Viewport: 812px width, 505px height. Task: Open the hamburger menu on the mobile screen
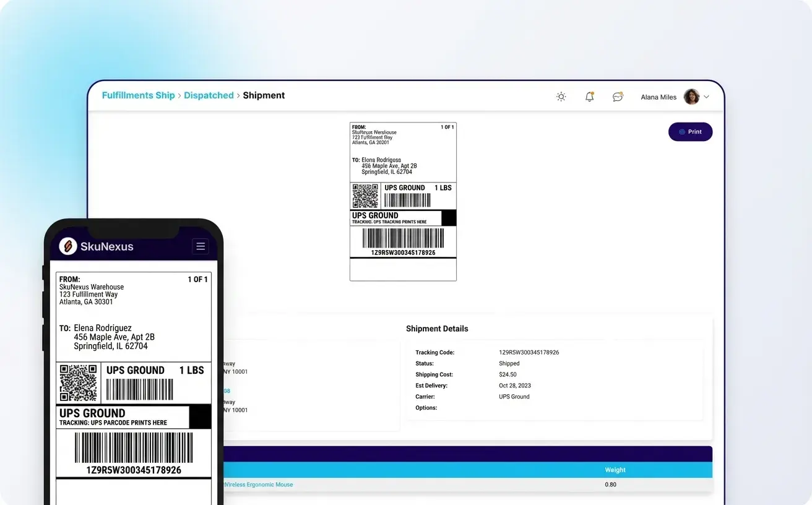point(201,246)
